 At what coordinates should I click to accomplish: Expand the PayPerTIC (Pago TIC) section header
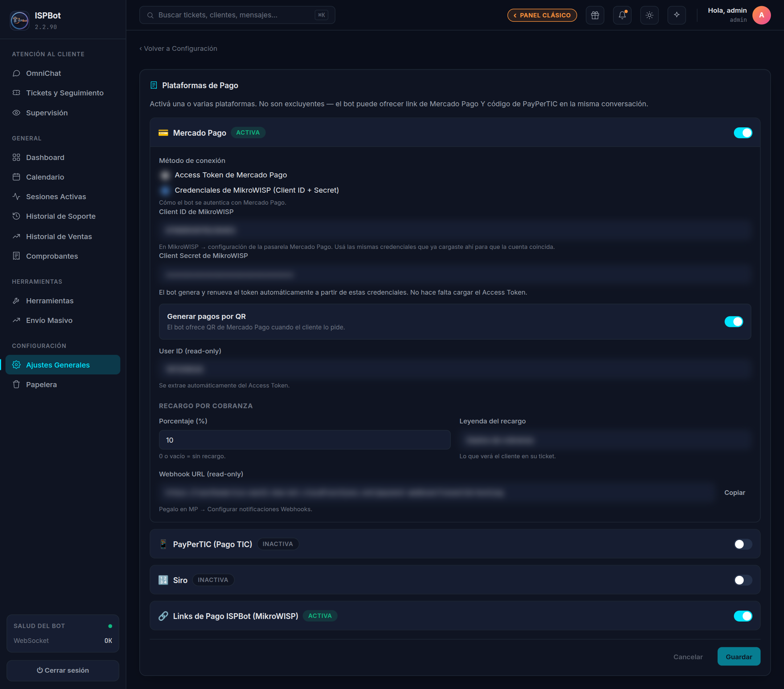click(x=455, y=544)
